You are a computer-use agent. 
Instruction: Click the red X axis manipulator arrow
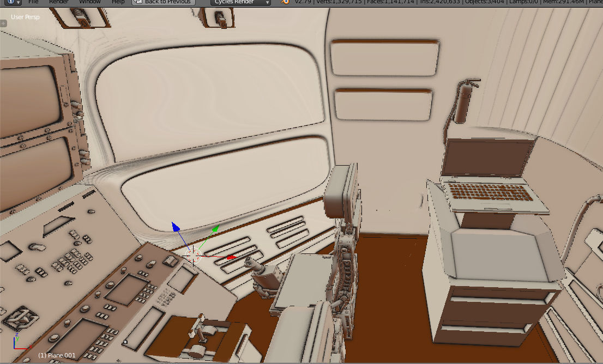tap(231, 257)
